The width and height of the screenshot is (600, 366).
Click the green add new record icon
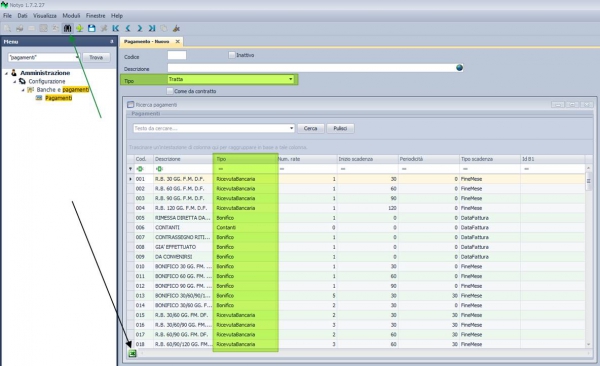pyautogui.click(x=80, y=28)
